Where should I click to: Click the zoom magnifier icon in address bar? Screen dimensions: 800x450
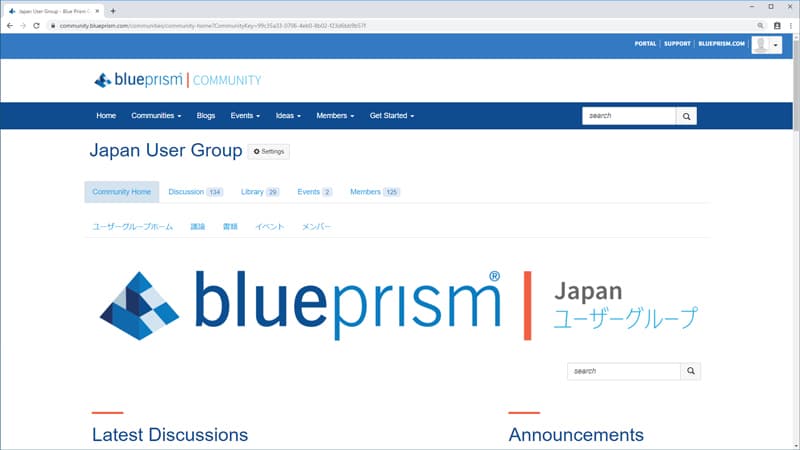760,26
